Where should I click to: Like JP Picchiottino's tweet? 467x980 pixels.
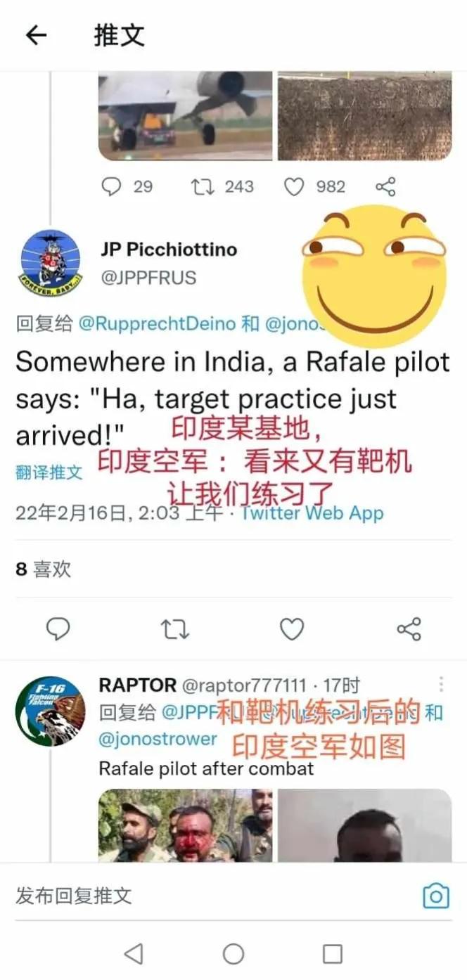click(x=292, y=628)
